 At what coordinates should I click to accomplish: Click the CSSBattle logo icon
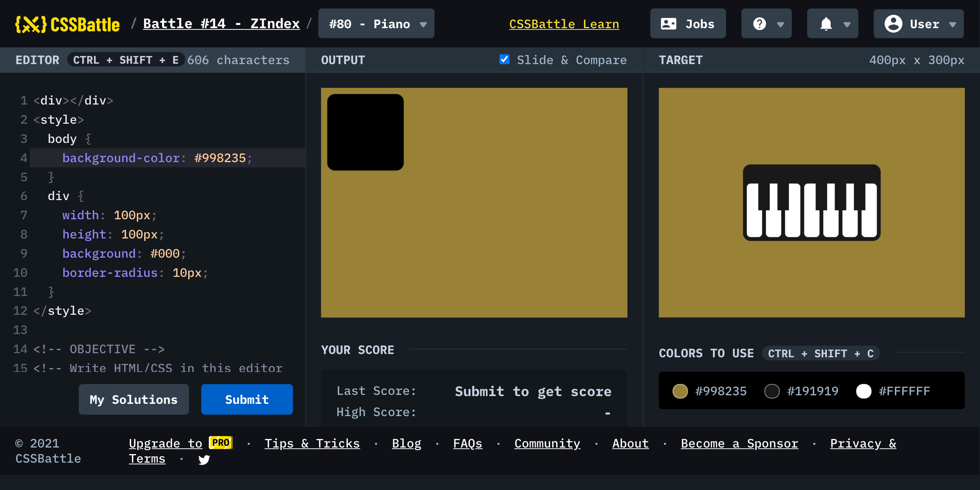coord(31,24)
